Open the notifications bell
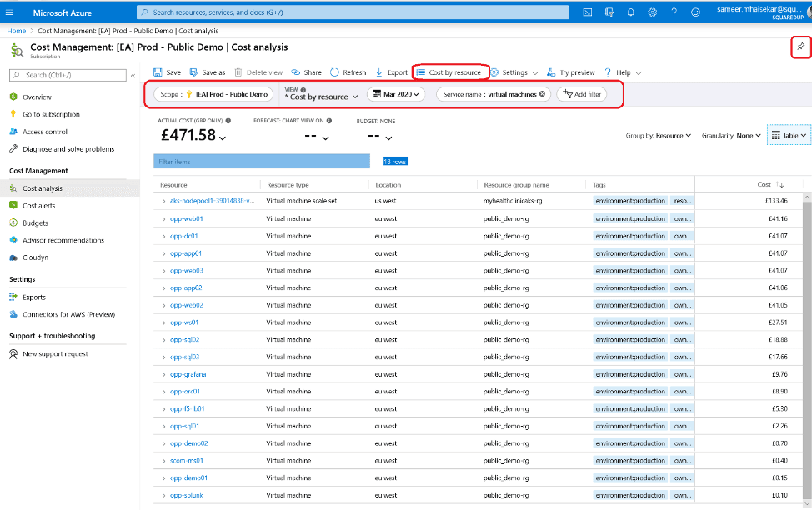Screen dimensions: 812x510 tap(630, 12)
